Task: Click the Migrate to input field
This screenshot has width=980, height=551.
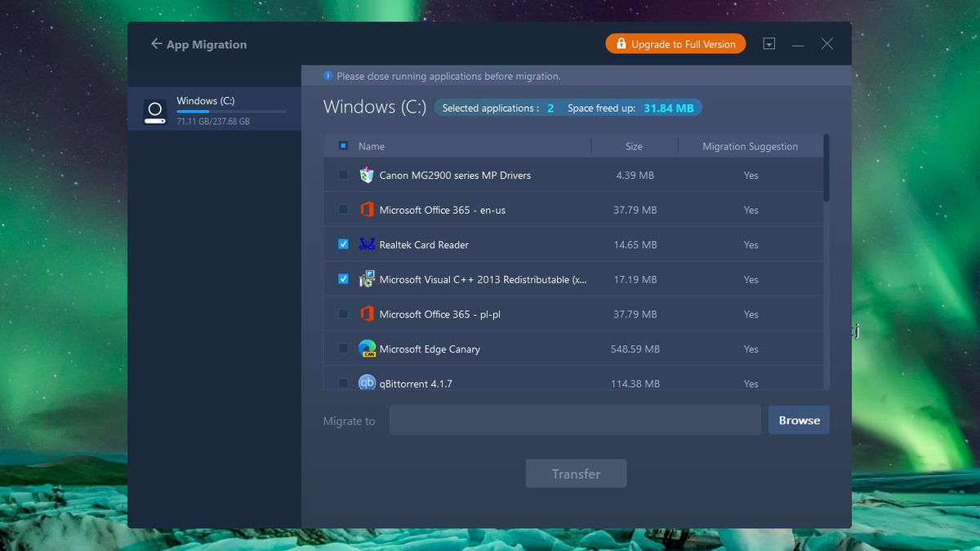Action: [x=575, y=420]
